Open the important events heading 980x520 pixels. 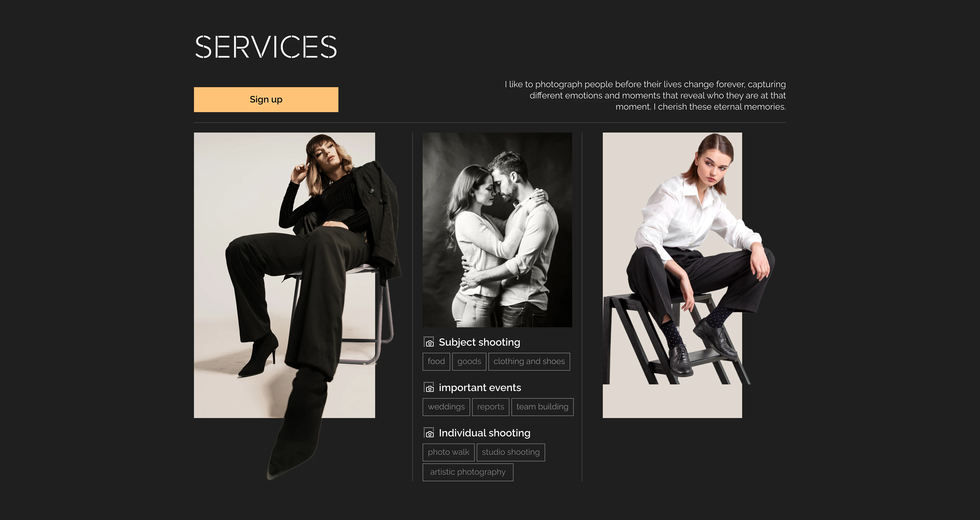480,387
